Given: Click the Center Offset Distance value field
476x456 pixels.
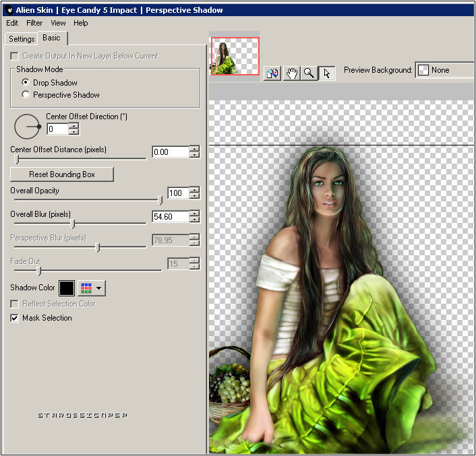Looking at the screenshot, I should [x=171, y=152].
